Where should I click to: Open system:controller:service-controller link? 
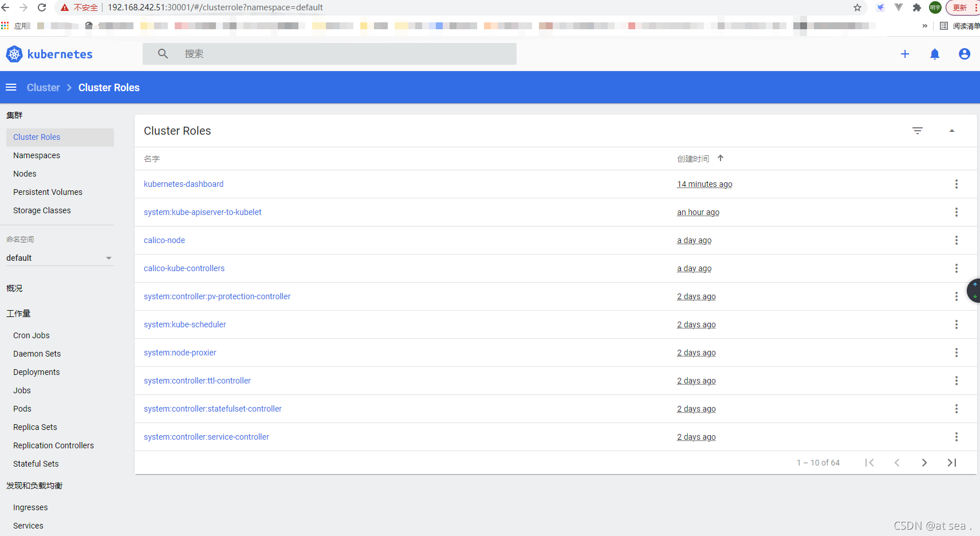(206, 437)
